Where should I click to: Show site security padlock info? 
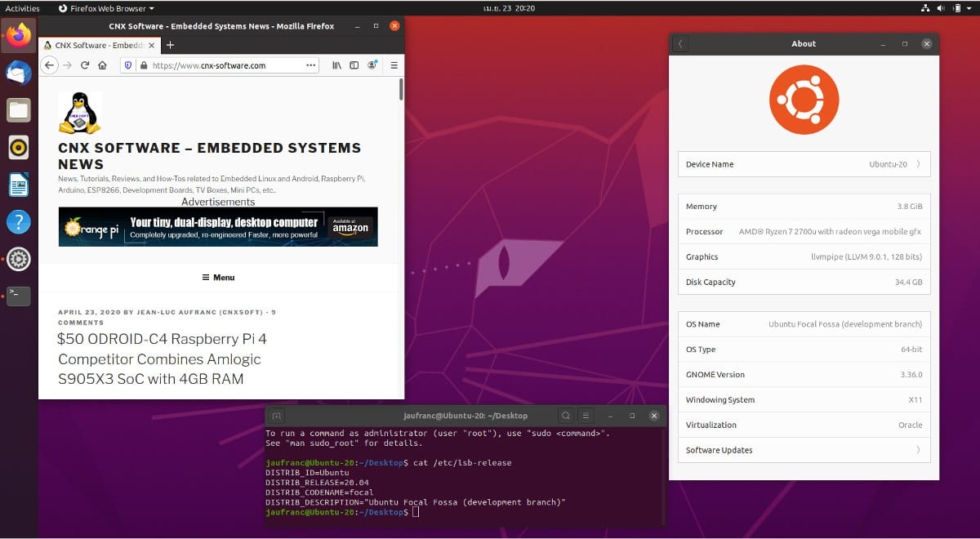click(143, 65)
